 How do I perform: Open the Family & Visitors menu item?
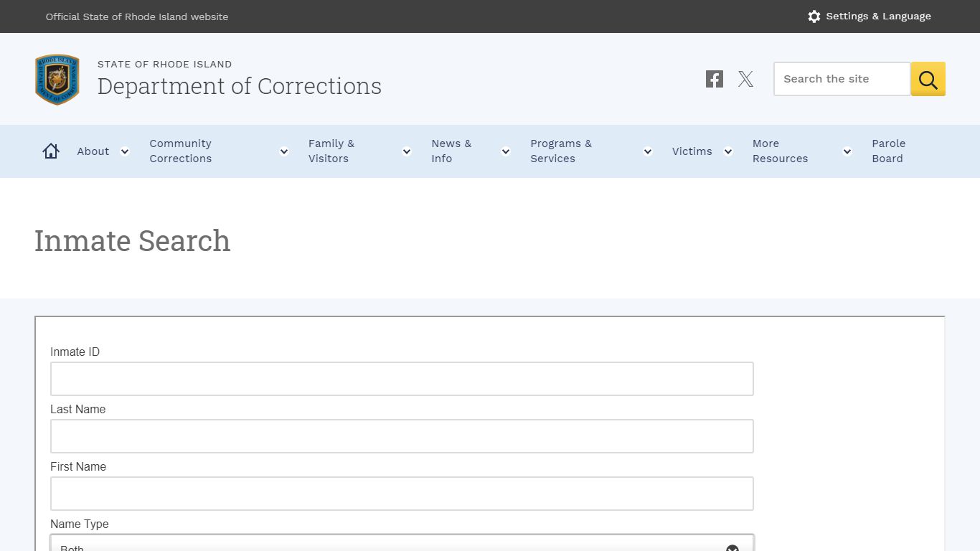(331, 151)
